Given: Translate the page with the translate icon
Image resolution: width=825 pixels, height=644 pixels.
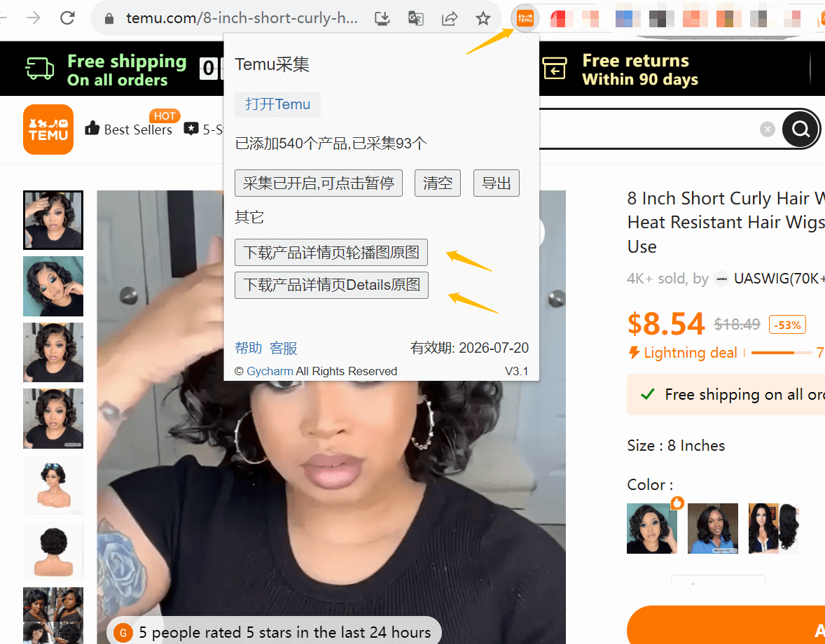Looking at the screenshot, I should tap(416, 19).
